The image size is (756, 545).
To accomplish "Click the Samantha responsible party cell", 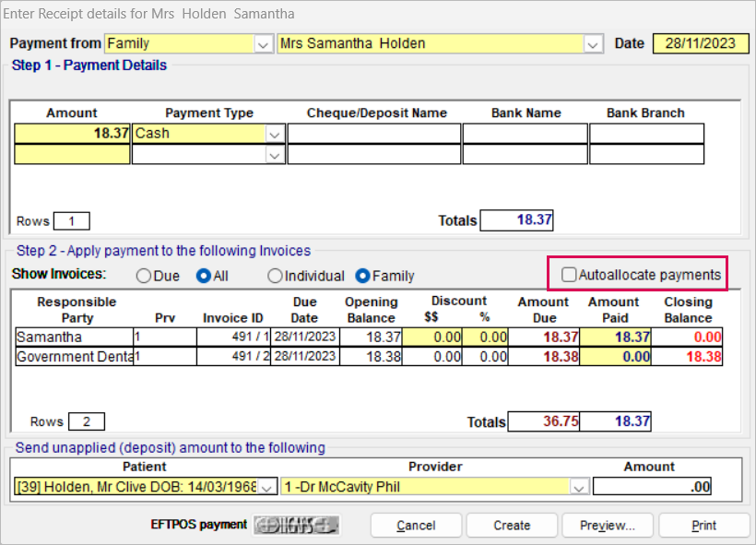I will click(75, 337).
